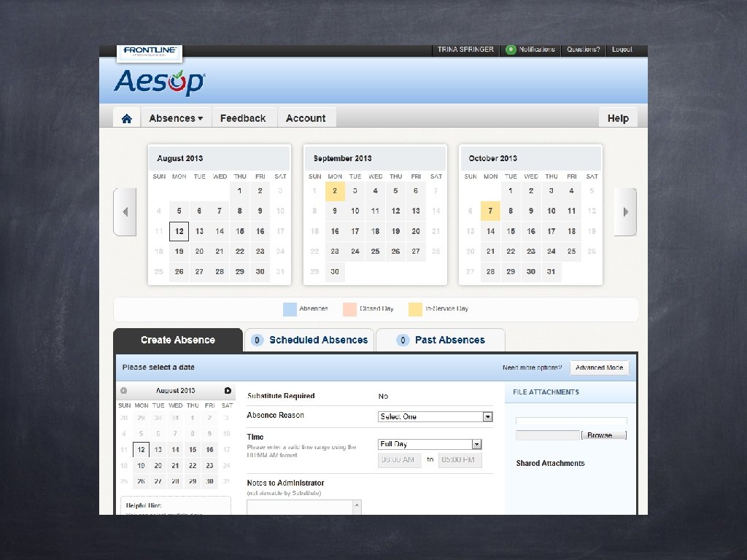Open the Account menu
This screenshot has height=560, width=747.
306,118
